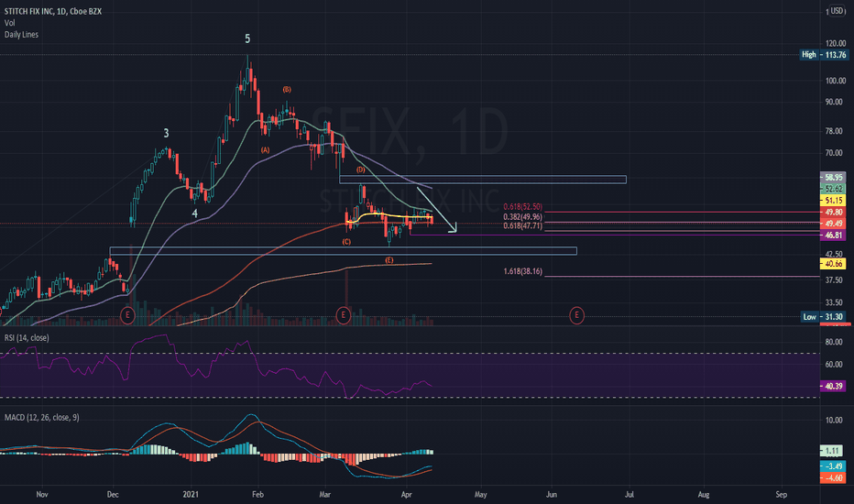Click Jun on the time axis
854x504 pixels.
pos(552,495)
